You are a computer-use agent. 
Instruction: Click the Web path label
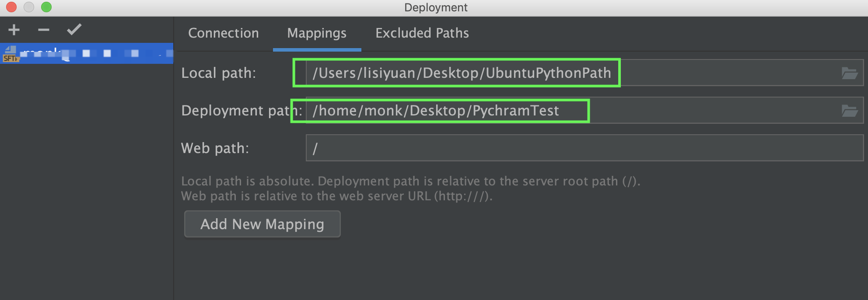pos(215,148)
